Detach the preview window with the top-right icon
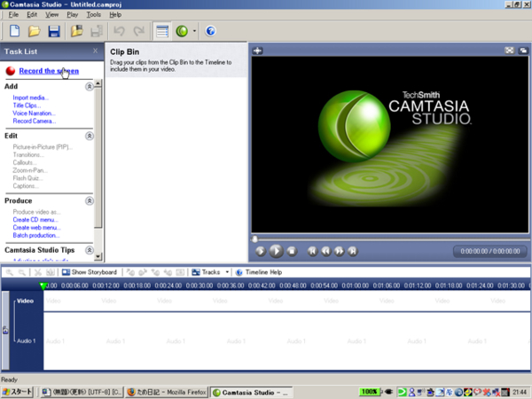The height and width of the screenshot is (399, 532). click(x=523, y=51)
